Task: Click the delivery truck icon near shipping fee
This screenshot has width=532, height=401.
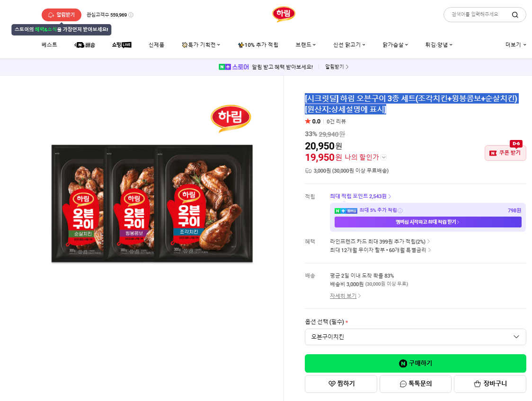Action: coord(309,171)
